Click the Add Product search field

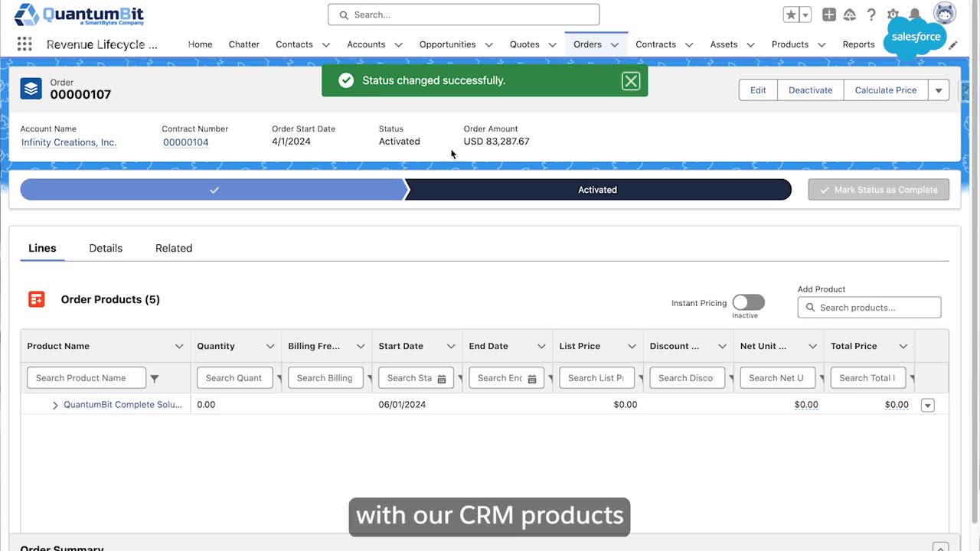pos(869,308)
